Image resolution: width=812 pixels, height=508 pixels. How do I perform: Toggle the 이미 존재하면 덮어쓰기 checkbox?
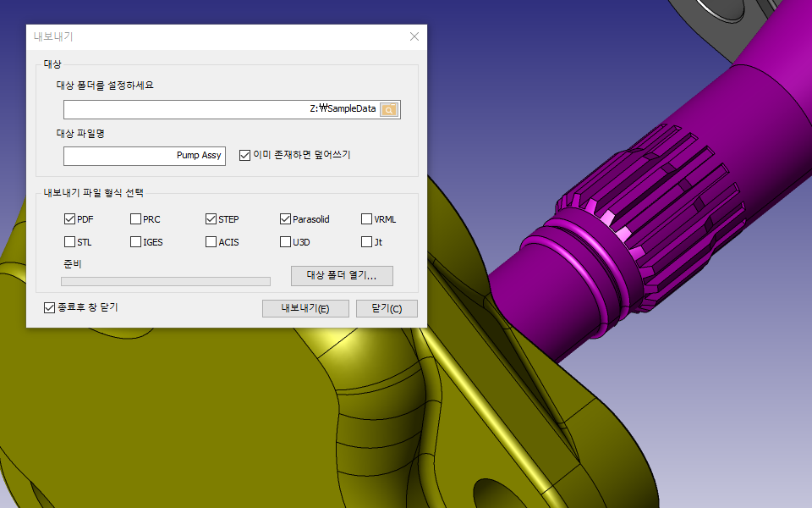(x=245, y=156)
